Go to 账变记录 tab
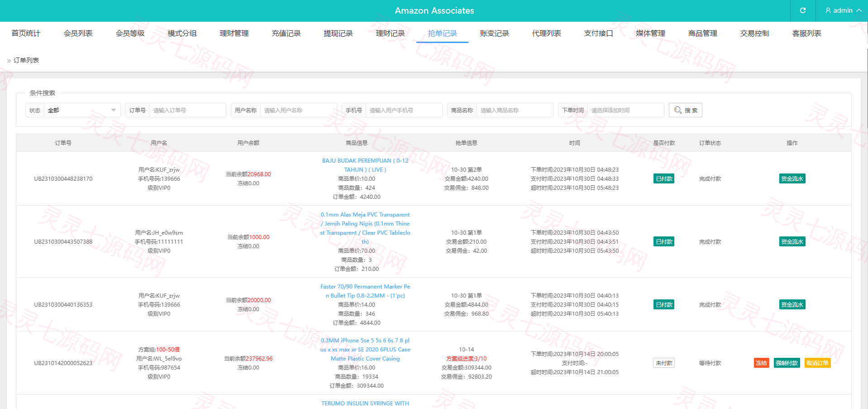 tap(494, 33)
